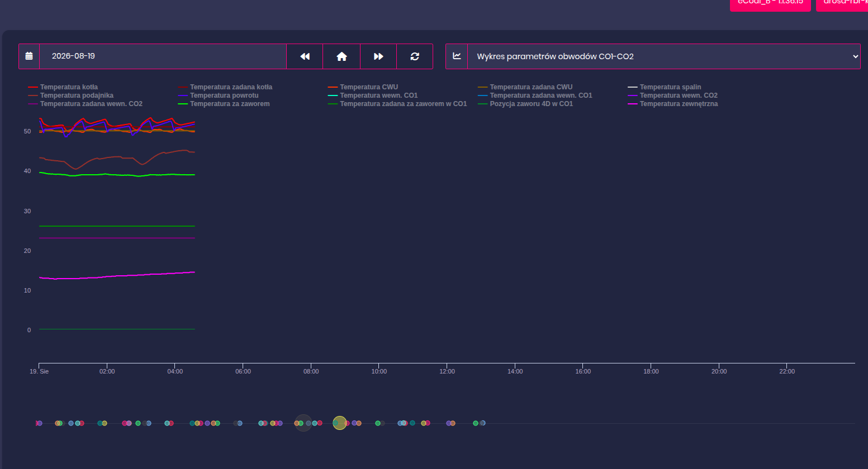The width and height of the screenshot is (868, 469).
Task: Open the Wykres parametrów obwodów chart dropdown
Action: 664,56
